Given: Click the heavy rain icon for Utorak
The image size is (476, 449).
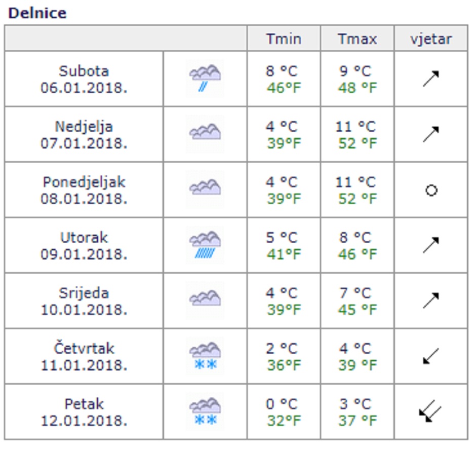Looking at the screenshot, I should pyautogui.click(x=205, y=245).
